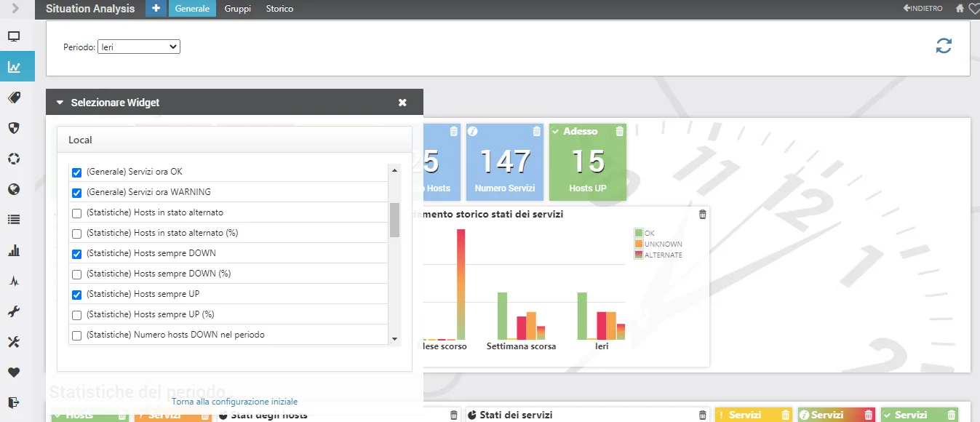Open the monitor screen sidebar icon
The width and height of the screenshot is (980, 422).
coord(14,36)
